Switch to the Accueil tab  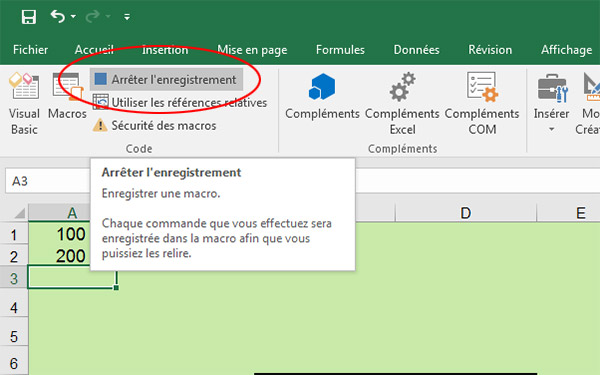pyautogui.click(x=94, y=50)
